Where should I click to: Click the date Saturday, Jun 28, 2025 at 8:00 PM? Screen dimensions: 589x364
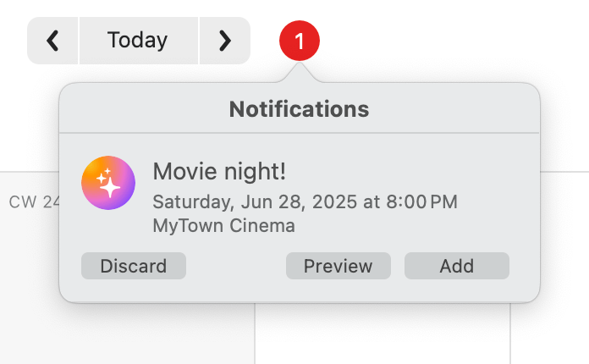pos(305,201)
